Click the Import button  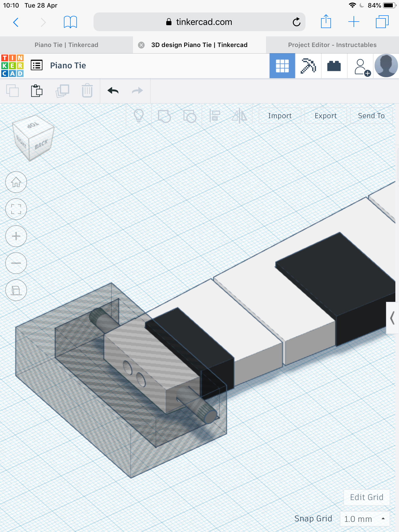pos(280,116)
